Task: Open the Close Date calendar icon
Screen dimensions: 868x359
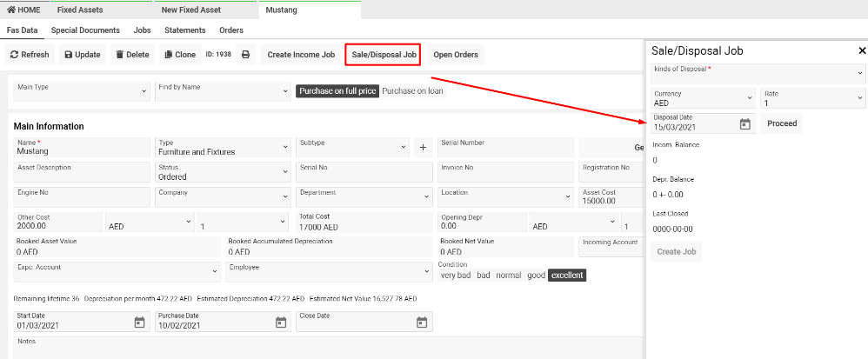Action: click(422, 322)
